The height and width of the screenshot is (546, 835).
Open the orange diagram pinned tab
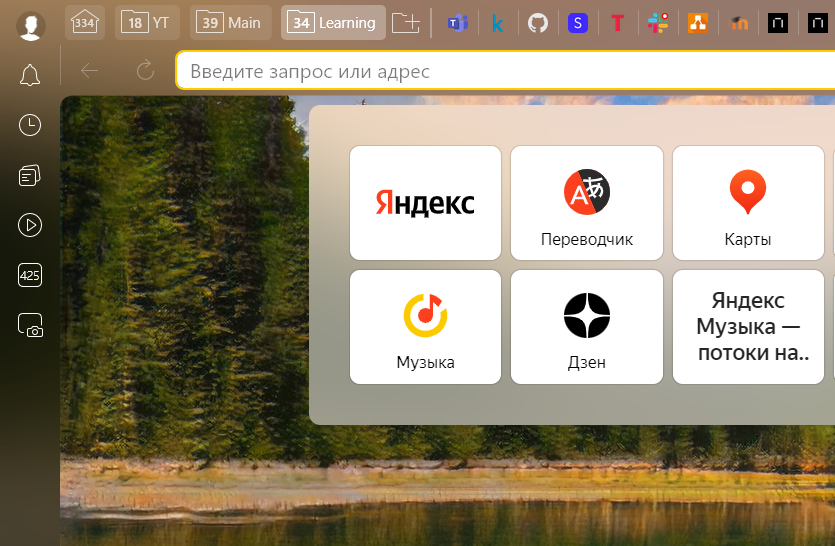[698, 23]
